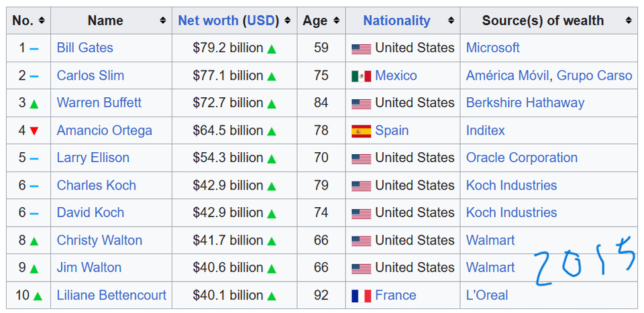Click the red down arrow beside rank 4
Image resolution: width=644 pixels, height=313 pixels.
tap(34, 131)
